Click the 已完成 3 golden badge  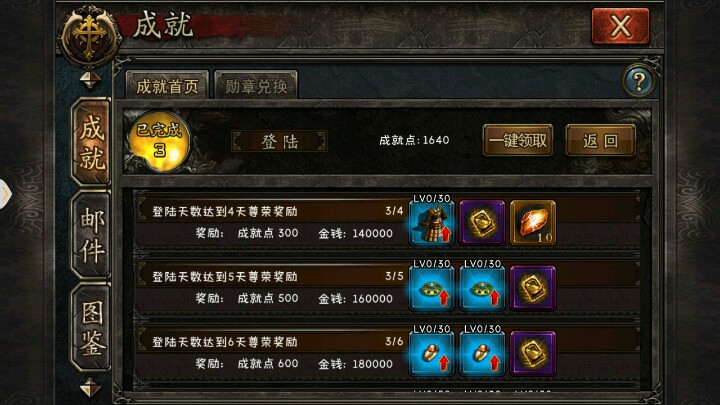coord(159,141)
